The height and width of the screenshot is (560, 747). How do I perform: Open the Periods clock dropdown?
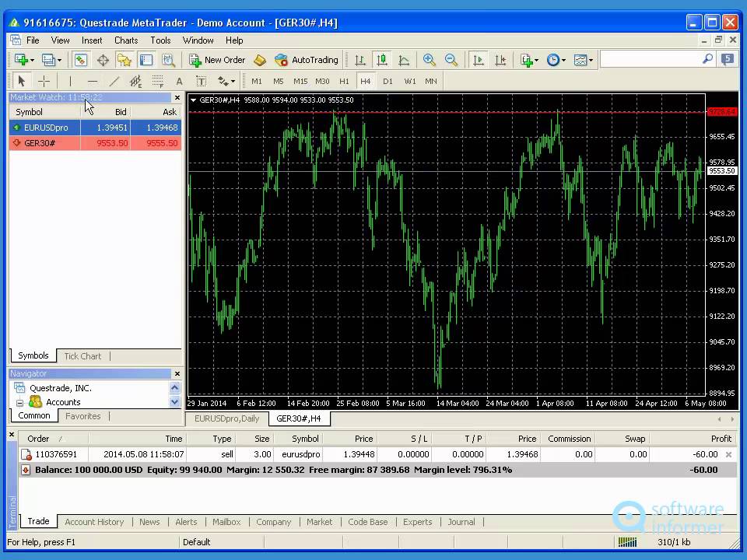(556, 60)
